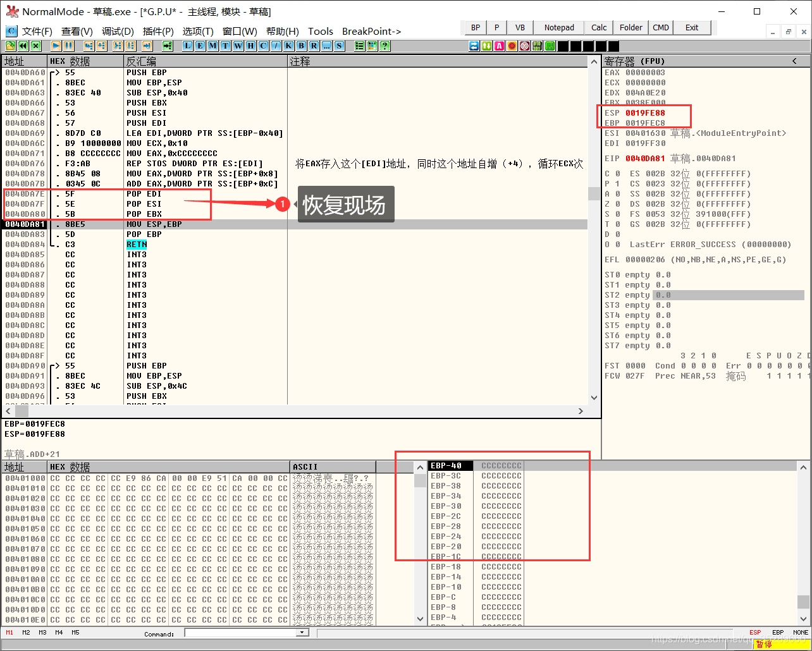This screenshot has height=651, width=812.
Task: Click the Calc button
Action: [x=599, y=28]
